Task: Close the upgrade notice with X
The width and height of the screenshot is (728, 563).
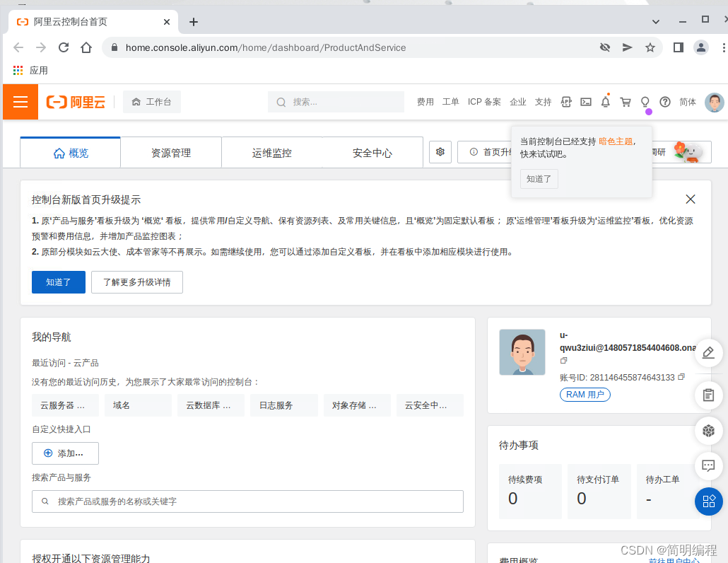Action: click(691, 199)
